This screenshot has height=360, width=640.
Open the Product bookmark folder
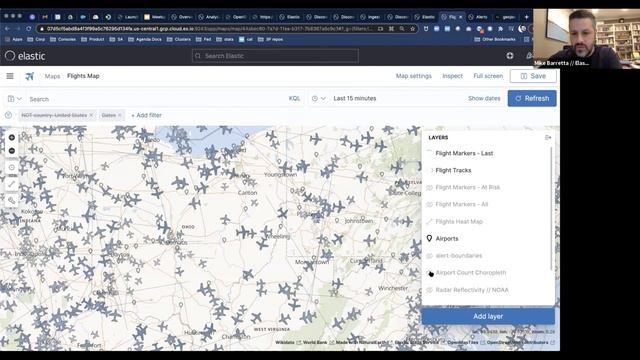[93, 40]
